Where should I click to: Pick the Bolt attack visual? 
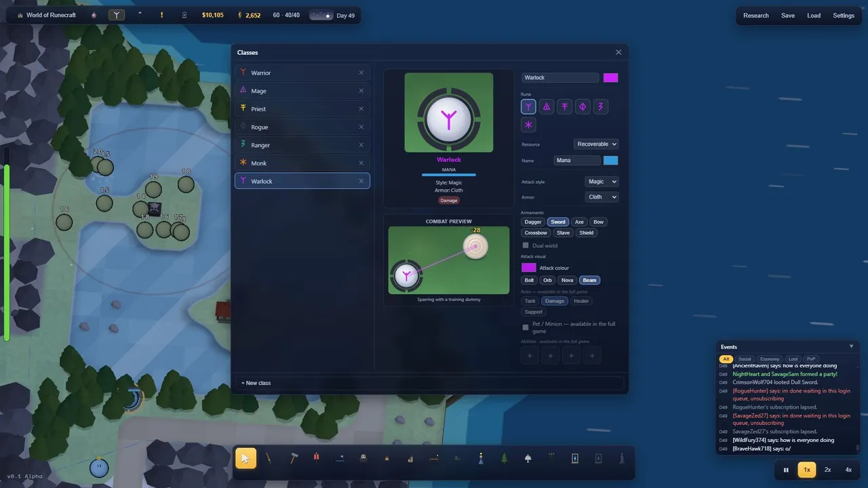click(x=530, y=280)
